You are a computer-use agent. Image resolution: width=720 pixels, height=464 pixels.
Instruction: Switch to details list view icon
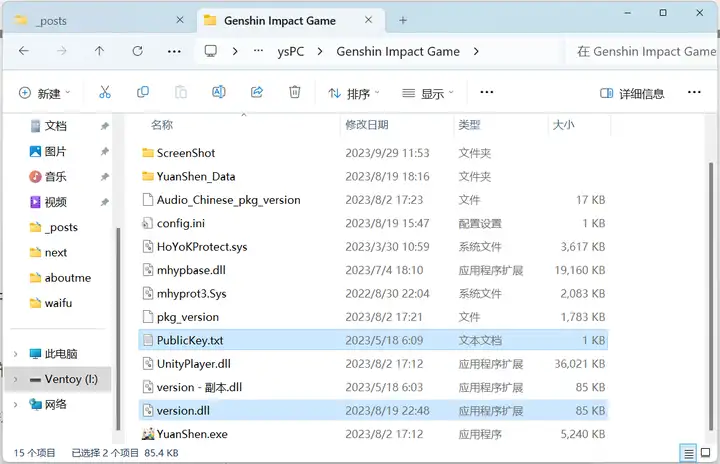tap(688, 454)
